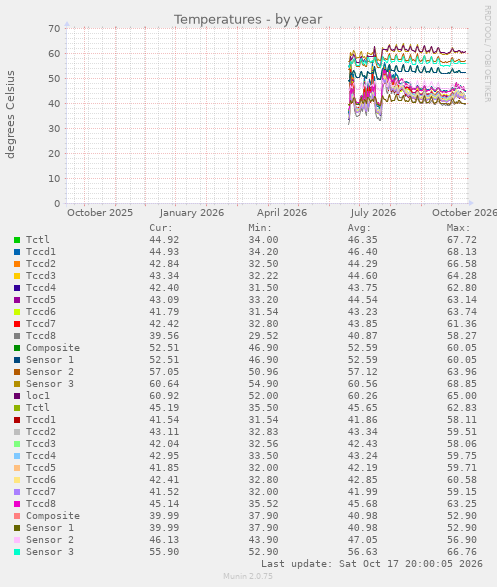Click the graph title 'Temperatures - by year'
Image resolution: width=497 pixels, height=587 pixels.
(x=248, y=19)
